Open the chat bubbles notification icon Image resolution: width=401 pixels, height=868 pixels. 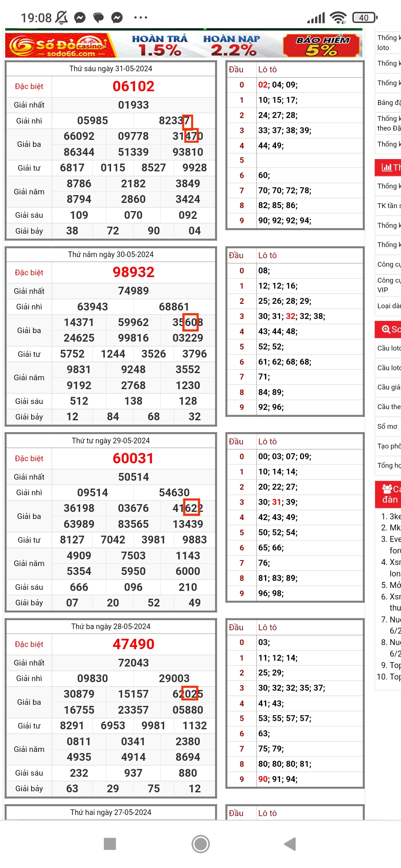point(98,17)
